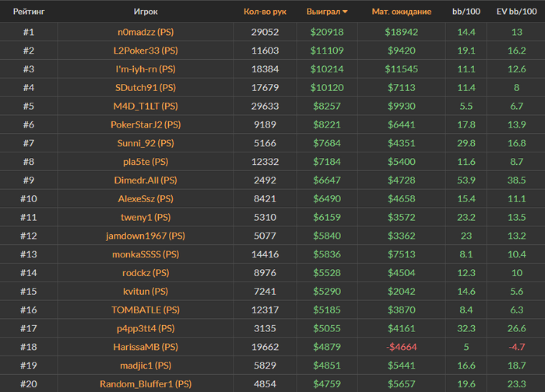This screenshot has width=545, height=392.
Task: Open SDutch91 (PS) player link
Action: (145, 87)
